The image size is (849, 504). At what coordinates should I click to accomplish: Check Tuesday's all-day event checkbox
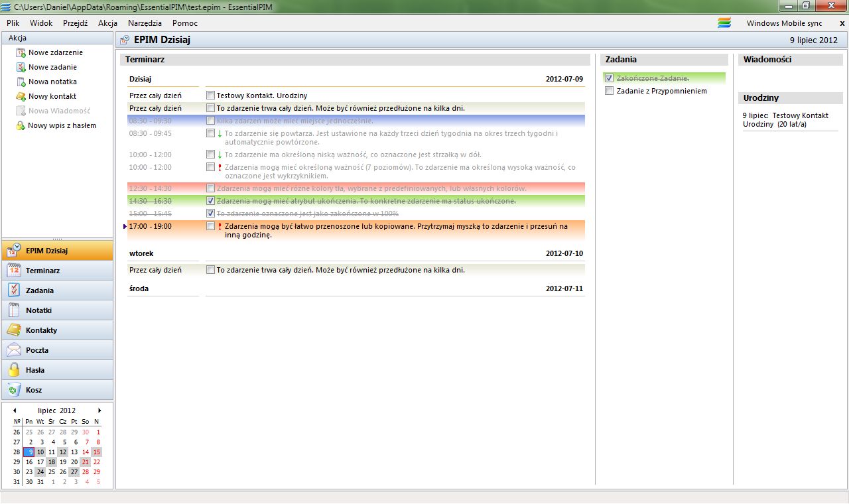pyautogui.click(x=210, y=270)
